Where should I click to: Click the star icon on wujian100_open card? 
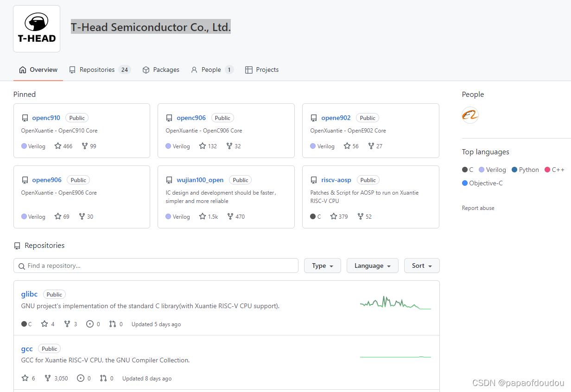[x=203, y=216]
